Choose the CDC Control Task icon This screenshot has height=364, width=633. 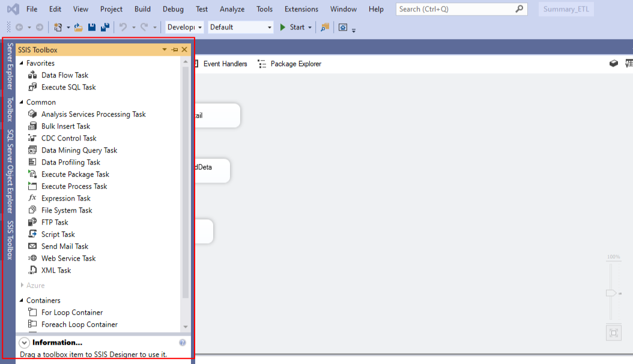pos(32,138)
